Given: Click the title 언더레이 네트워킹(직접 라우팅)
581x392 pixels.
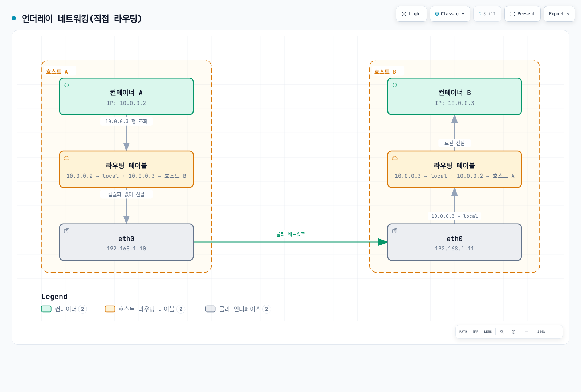Looking at the screenshot, I should coord(82,18).
